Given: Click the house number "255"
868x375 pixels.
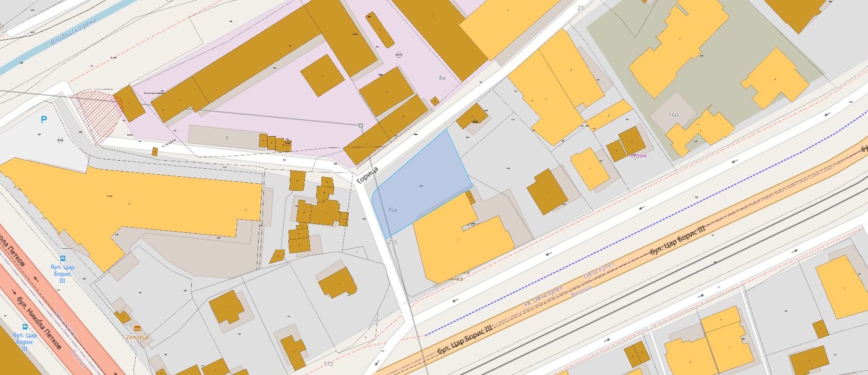Looking at the screenshot, I should tap(392, 242).
